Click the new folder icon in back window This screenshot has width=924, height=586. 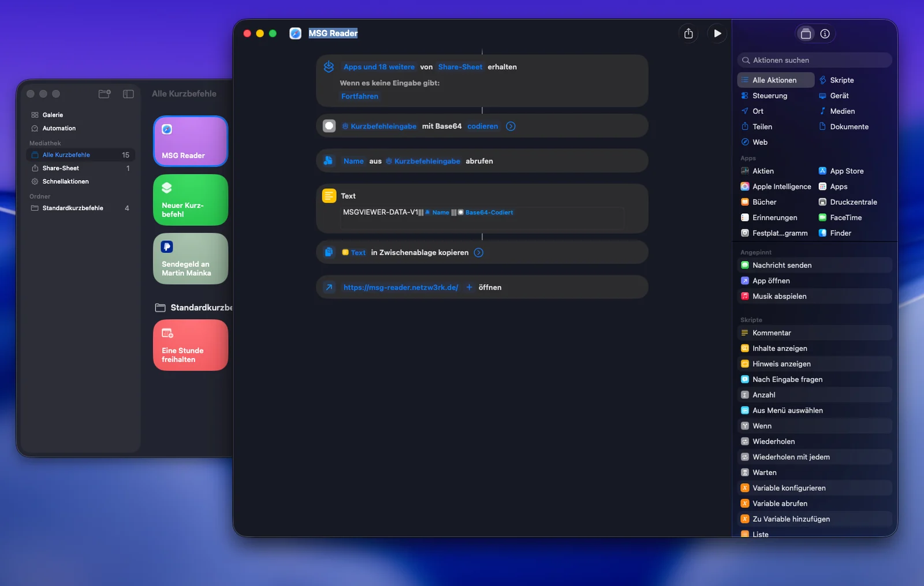click(x=105, y=94)
